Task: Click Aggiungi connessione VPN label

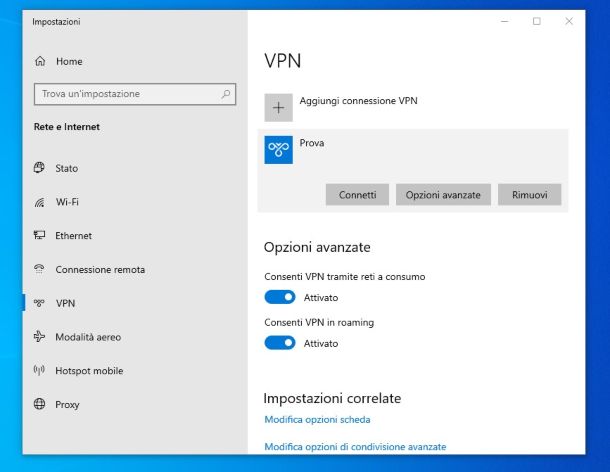Action: click(x=358, y=101)
